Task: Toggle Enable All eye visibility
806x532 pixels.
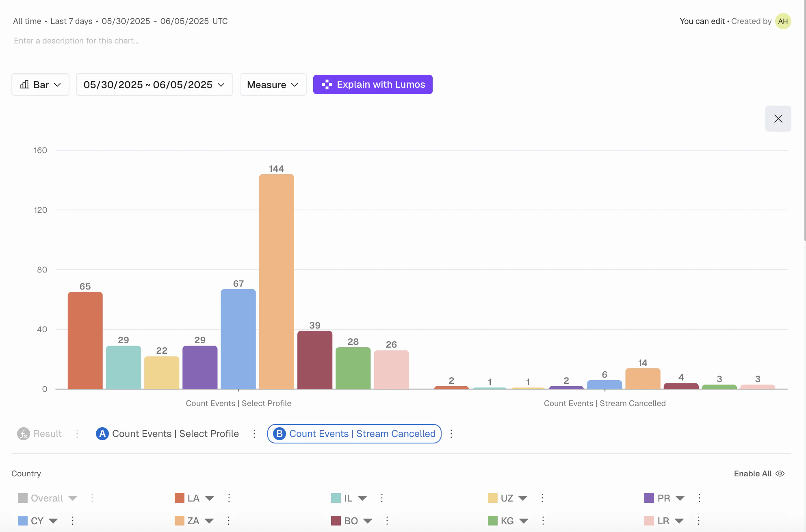Action: tap(780, 474)
